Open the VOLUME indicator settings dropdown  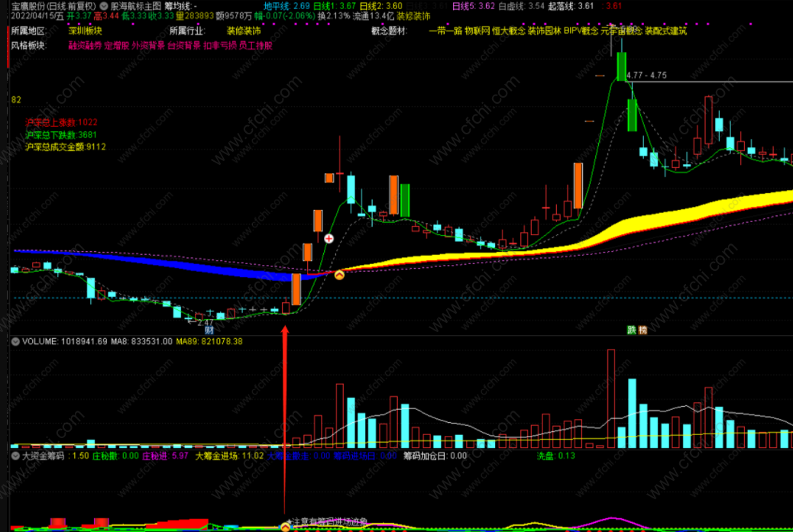[x=15, y=342]
